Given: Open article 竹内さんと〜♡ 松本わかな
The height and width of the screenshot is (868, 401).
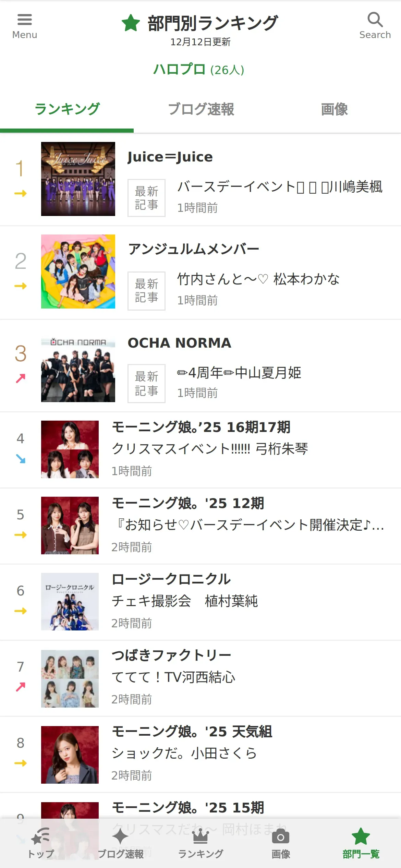Looking at the screenshot, I should coord(258,279).
